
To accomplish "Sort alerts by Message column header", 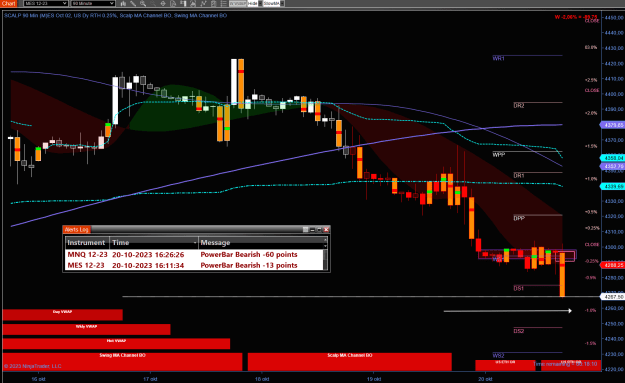I will click(261, 242).
